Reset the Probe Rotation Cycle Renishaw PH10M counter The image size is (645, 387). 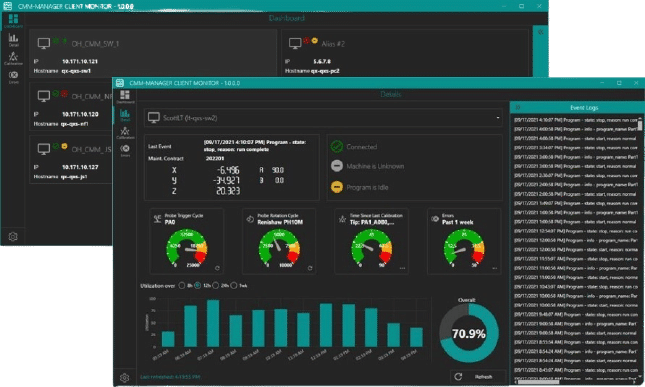(310, 268)
